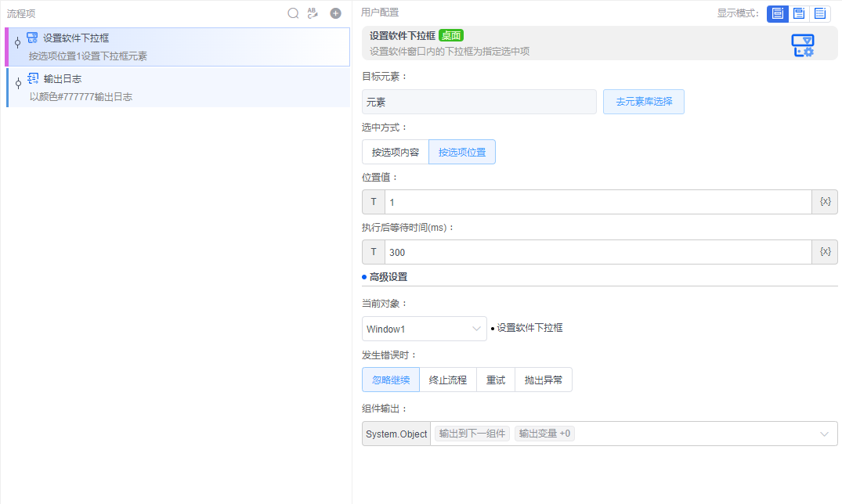The image size is (842, 504).
Task: Click the 输出日志 step icon
Action: point(32,78)
